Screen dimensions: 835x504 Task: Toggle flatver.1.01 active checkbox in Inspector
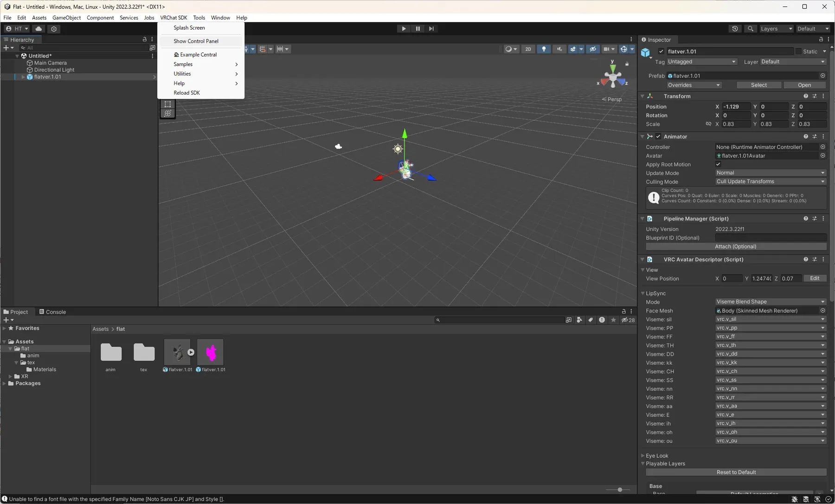661,51
